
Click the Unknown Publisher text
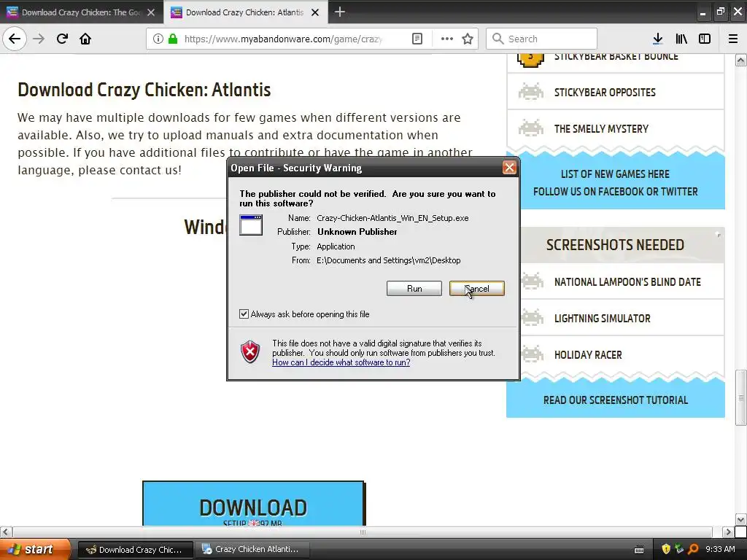click(357, 232)
